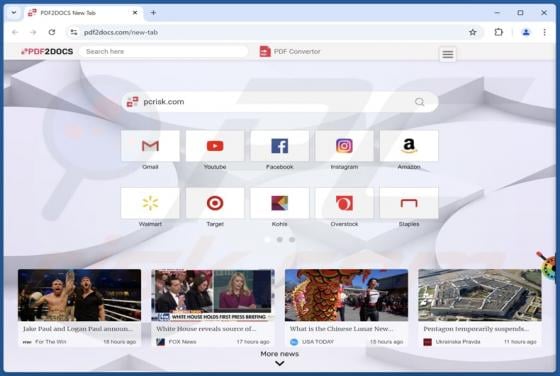
Task: Go forward to next page
Action: point(33,32)
